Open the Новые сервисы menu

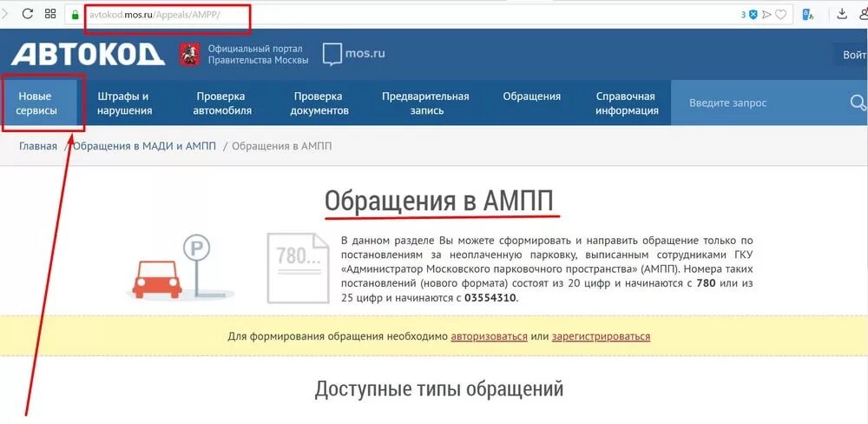tap(36, 103)
